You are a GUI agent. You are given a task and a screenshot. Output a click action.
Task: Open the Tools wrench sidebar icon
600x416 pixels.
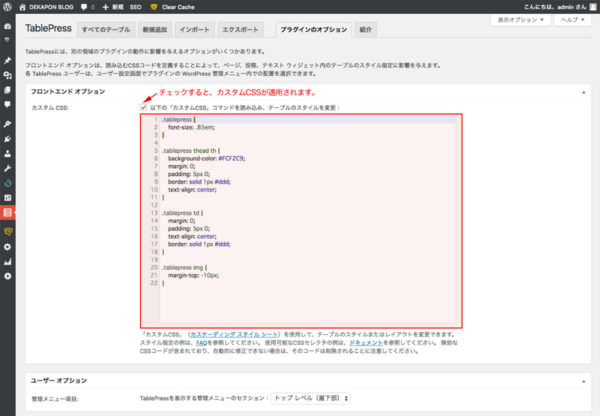point(7,168)
